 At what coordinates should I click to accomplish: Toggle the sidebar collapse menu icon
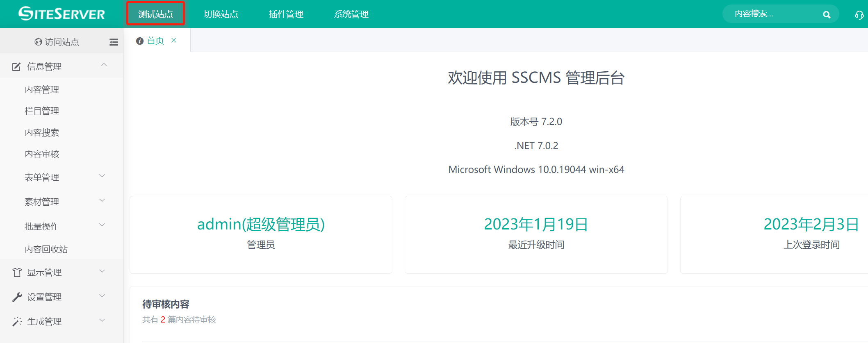114,42
